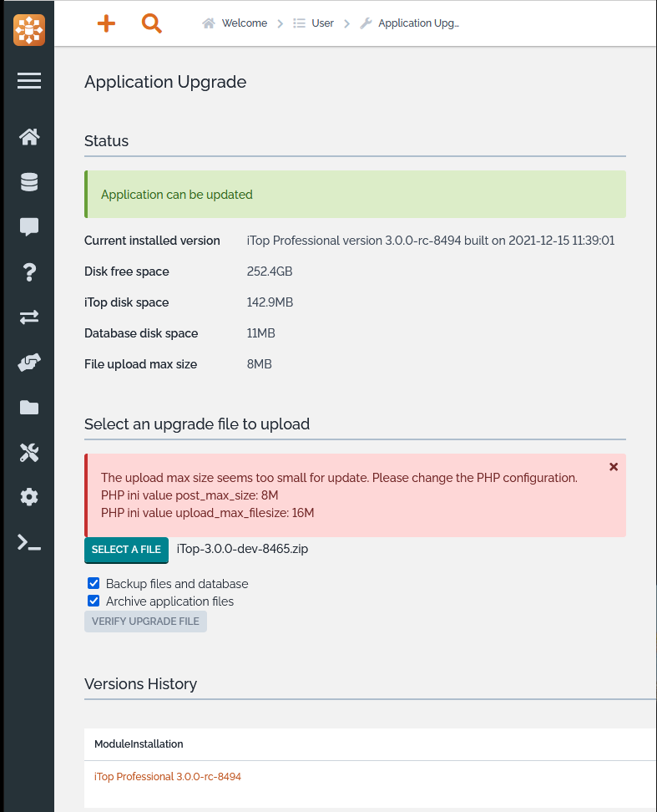Open the crossed tools configuration icon
The width and height of the screenshot is (657, 812).
coord(29,453)
